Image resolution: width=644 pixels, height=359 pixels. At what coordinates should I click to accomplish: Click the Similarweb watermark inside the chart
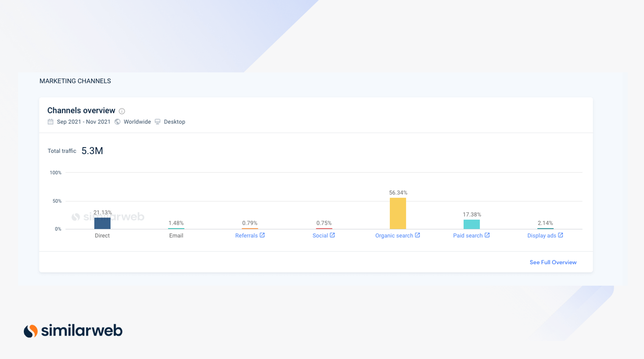click(108, 217)
